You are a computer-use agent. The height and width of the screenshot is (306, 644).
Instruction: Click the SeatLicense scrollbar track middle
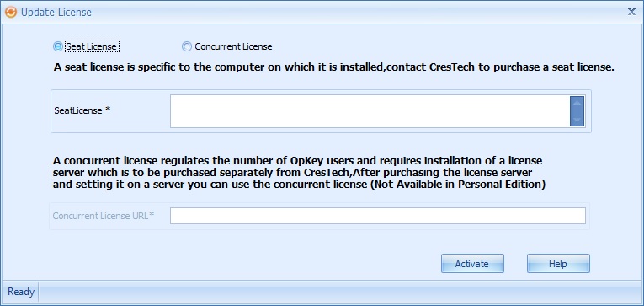point(577,111)
